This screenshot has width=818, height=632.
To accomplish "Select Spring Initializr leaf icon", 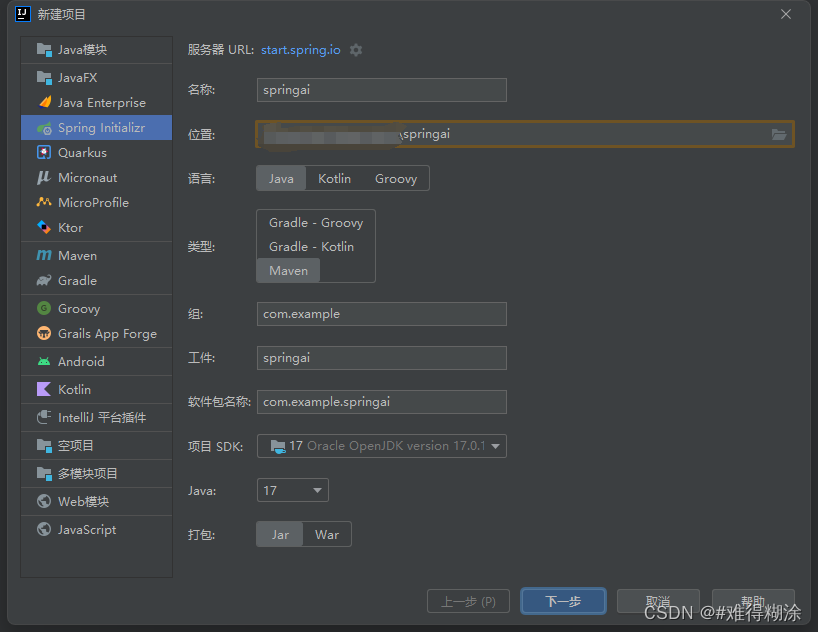I will point(44,128).
